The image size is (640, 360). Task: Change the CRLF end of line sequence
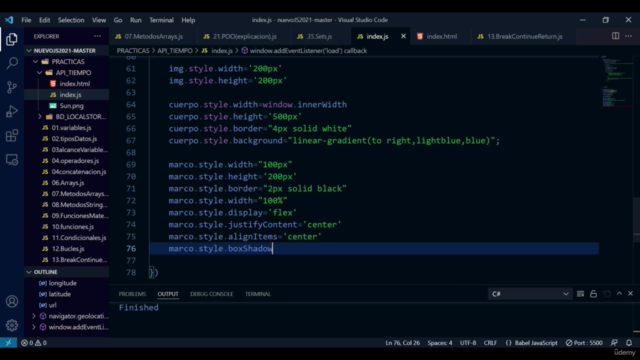[x=490, y=343]
